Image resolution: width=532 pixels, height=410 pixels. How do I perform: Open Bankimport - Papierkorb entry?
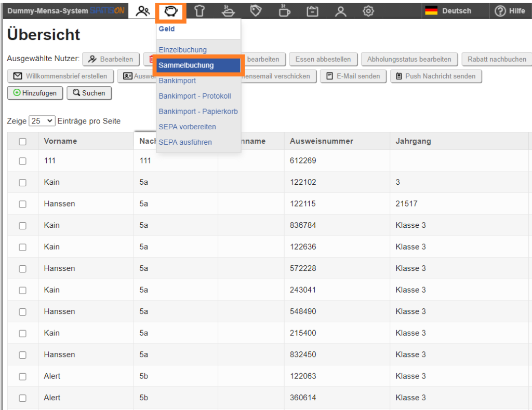click(198, 112)
